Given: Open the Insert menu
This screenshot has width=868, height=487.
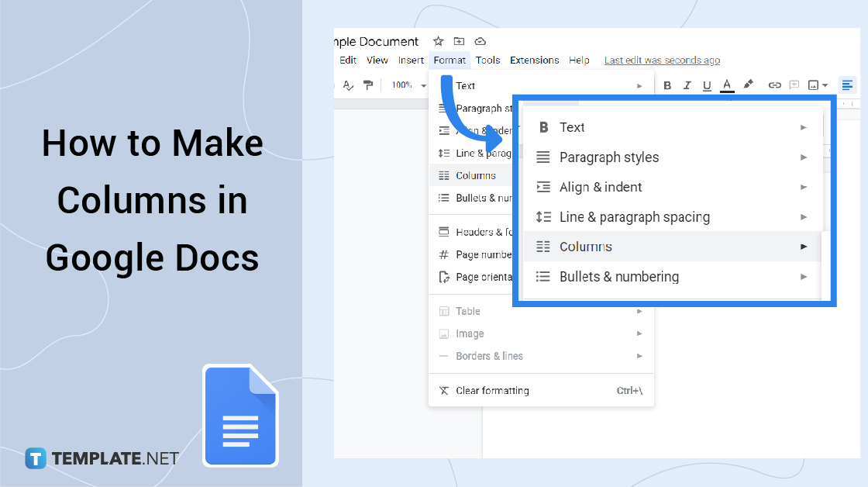Looking at the screenshot, I should point(411,60).
